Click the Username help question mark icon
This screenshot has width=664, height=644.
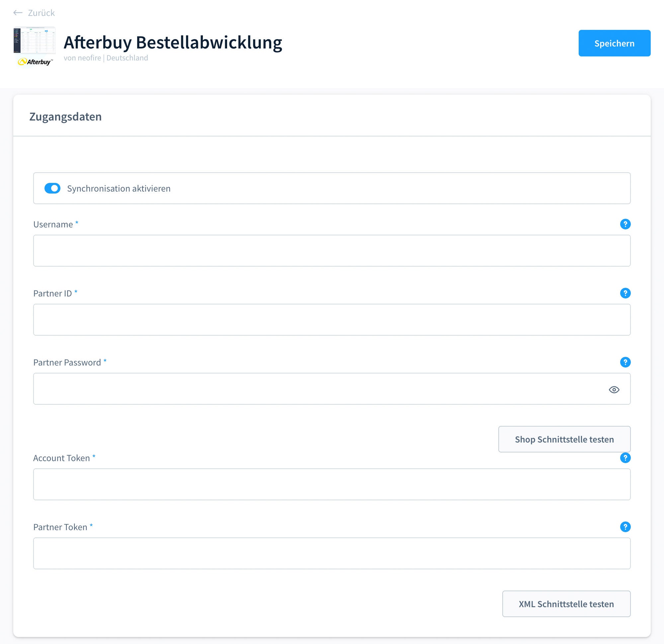(x=625, y=224)
